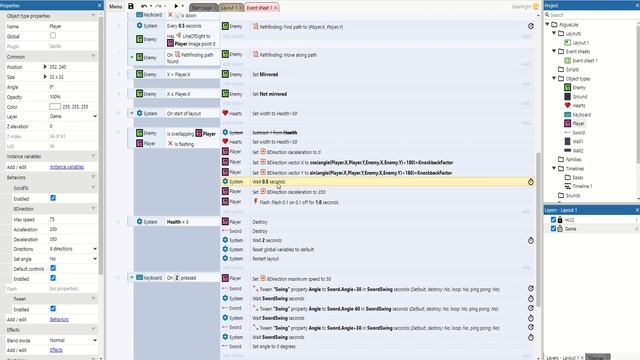Toggle Tween Enabled checkbox
This screenshot has width=640, height=360.
pyautogui.click(x=53, y=309)
